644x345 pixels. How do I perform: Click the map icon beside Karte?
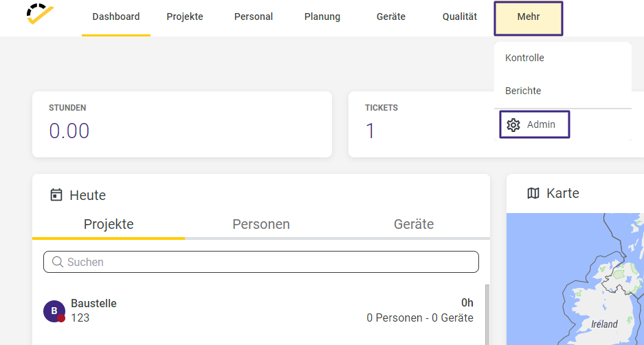click(533, 193)
